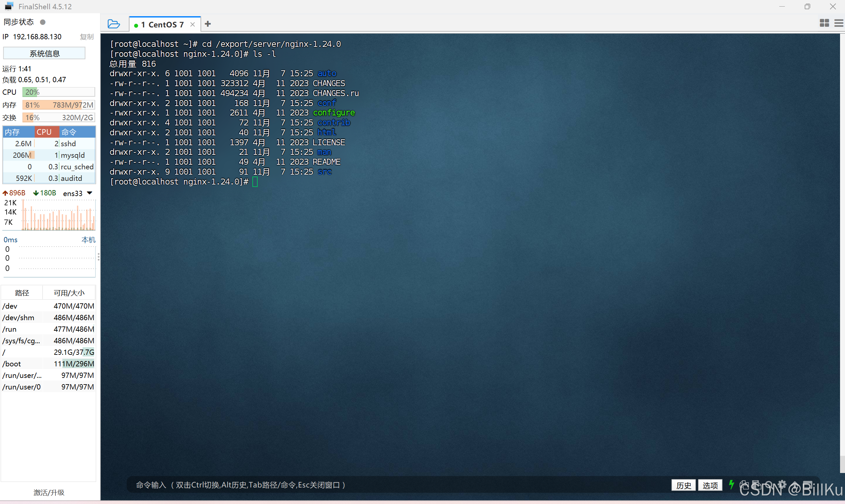Click the contrib directory name in listing

334,122
